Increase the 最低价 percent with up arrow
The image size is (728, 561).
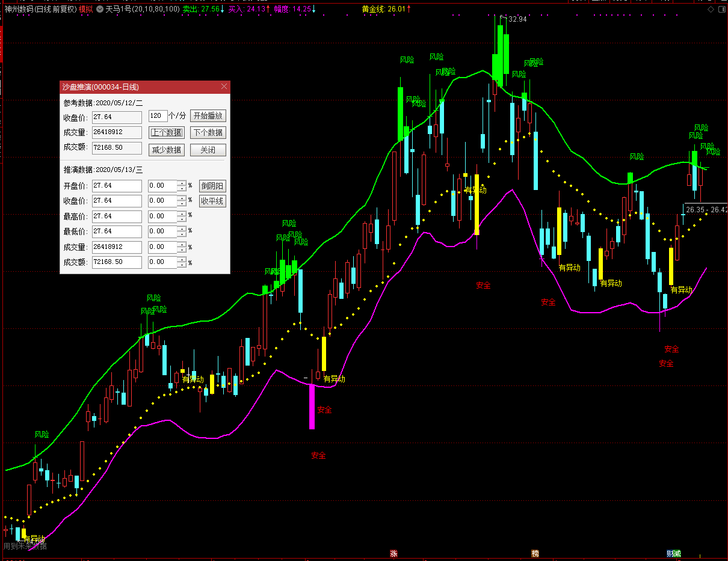(181, 228)
